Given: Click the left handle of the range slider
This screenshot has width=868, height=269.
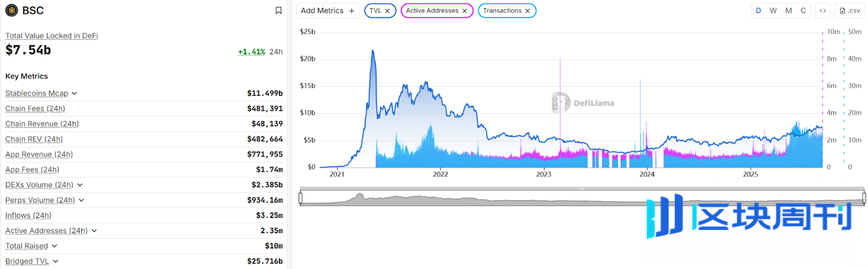Looking at the screenshot, I should [301, 198].
